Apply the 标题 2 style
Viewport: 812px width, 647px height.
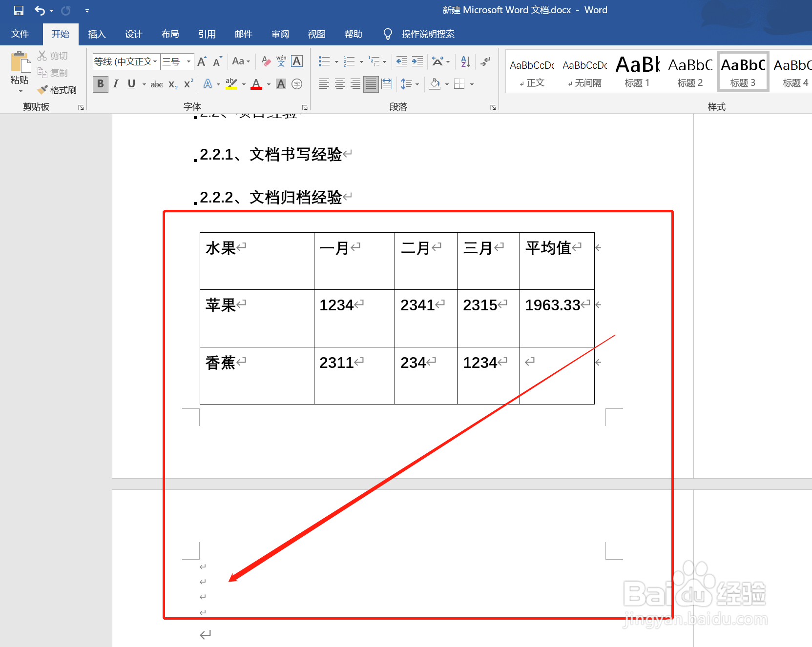689,71
